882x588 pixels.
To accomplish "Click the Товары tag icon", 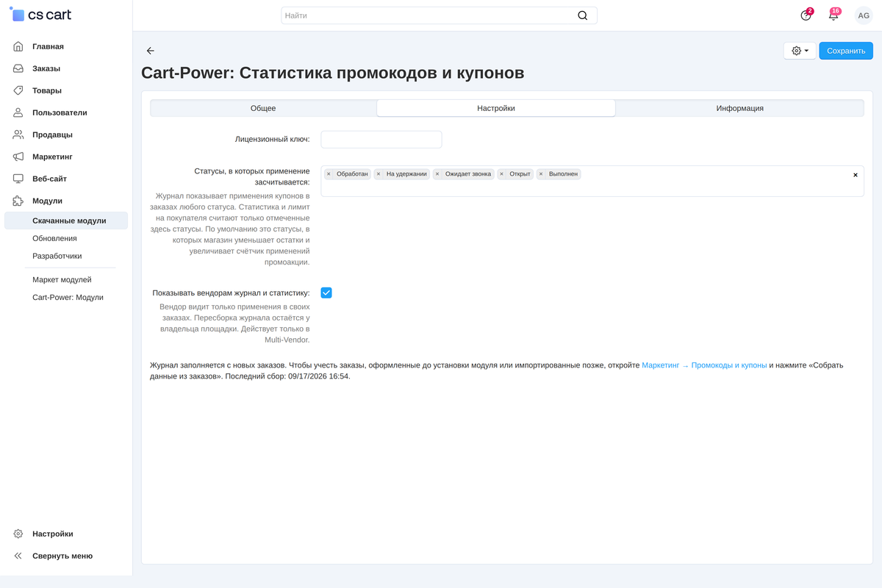I will [18, 90].
